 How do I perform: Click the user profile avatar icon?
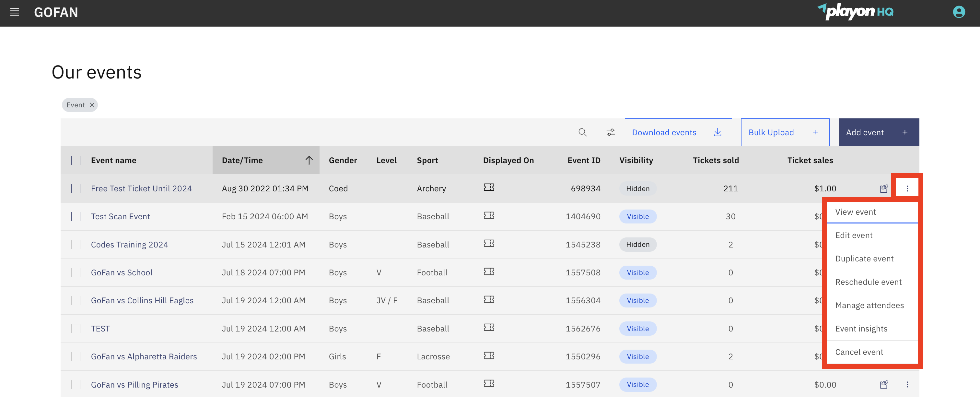click(959, 12)
